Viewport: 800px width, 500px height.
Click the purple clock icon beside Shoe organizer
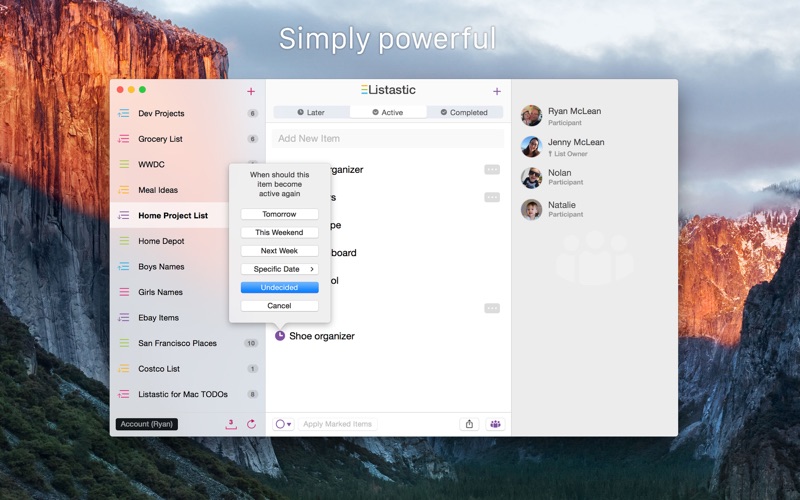point(280,336)
